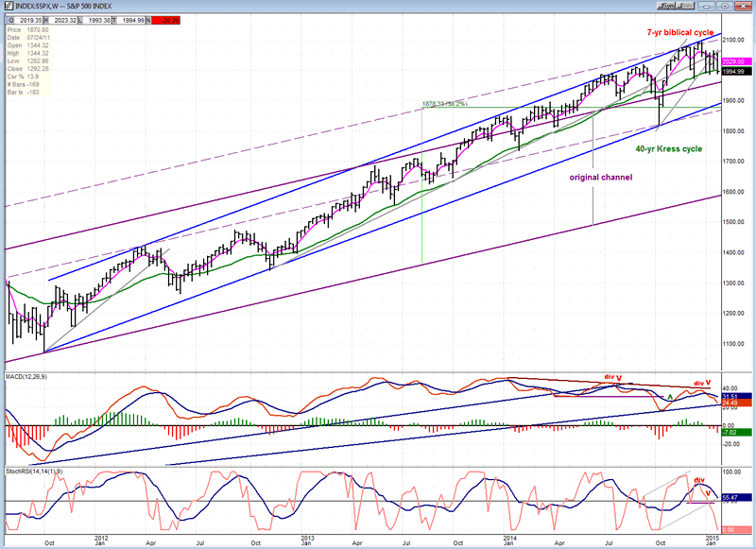Click the 2100.00 price axis label
The height and width of the screenshot is (549, 756).
tap(733, 40)
